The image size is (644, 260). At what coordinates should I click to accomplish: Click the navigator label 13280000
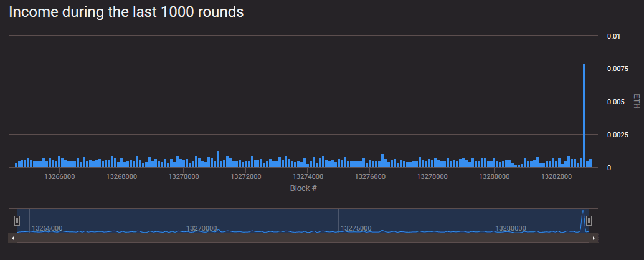tap(511, 228)
